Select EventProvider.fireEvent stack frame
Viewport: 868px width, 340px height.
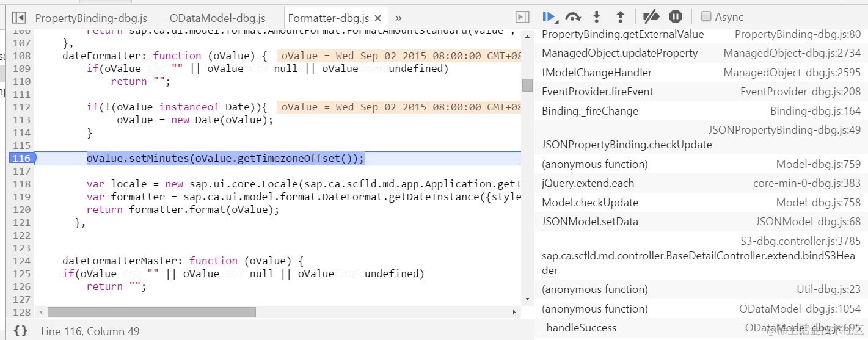(597, 92)
